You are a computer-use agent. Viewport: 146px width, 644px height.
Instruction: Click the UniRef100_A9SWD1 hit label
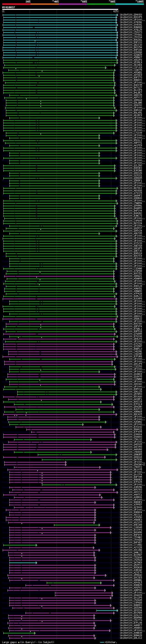click(x=131, y=72)
